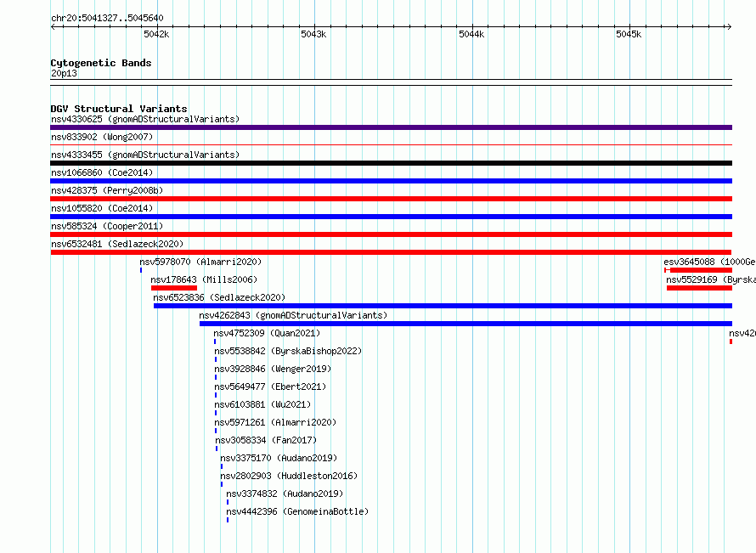Select the red bar under nsv585324
Screen dimensions: 756x553
click(x=391, y=234)
